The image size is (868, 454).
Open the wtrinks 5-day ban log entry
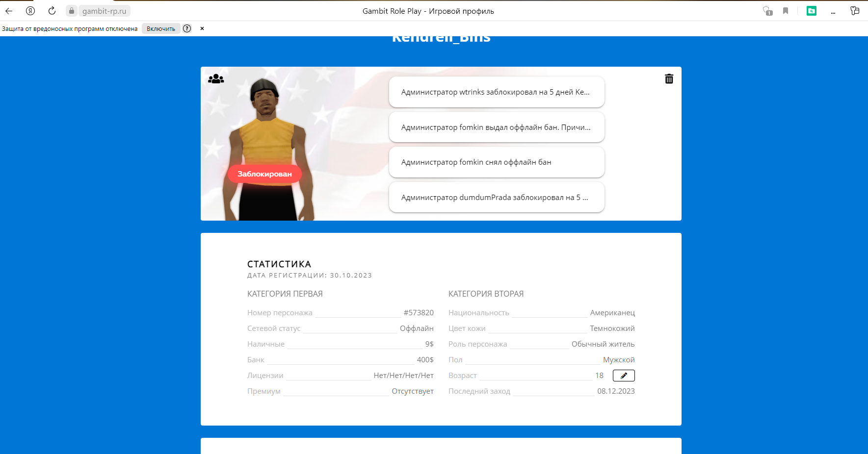496,92
